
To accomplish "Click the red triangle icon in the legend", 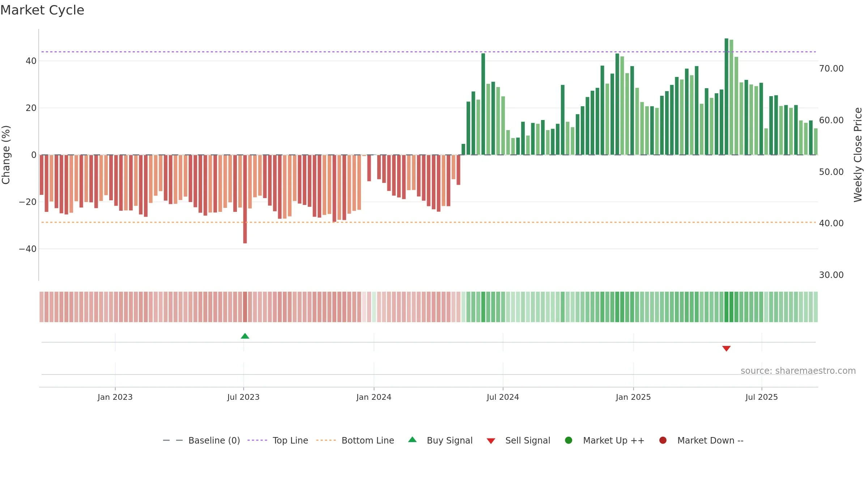I will coord(491,441).
